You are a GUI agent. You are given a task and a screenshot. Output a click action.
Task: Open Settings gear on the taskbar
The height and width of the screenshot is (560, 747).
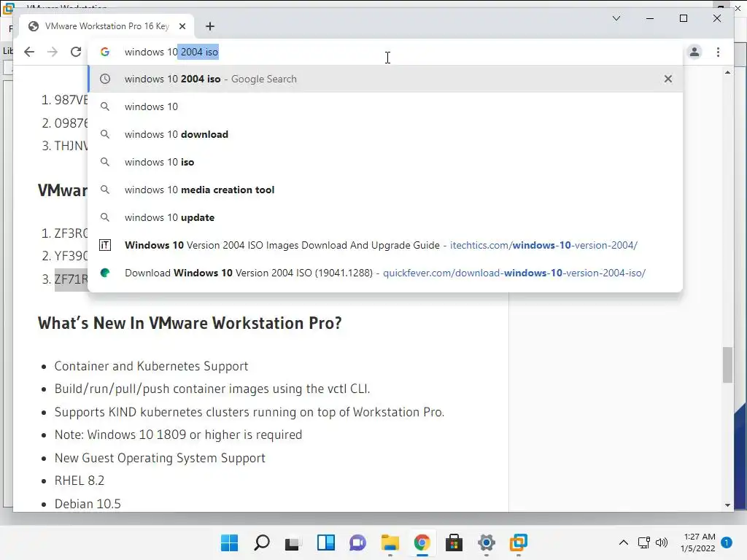[x=487, y=542]
